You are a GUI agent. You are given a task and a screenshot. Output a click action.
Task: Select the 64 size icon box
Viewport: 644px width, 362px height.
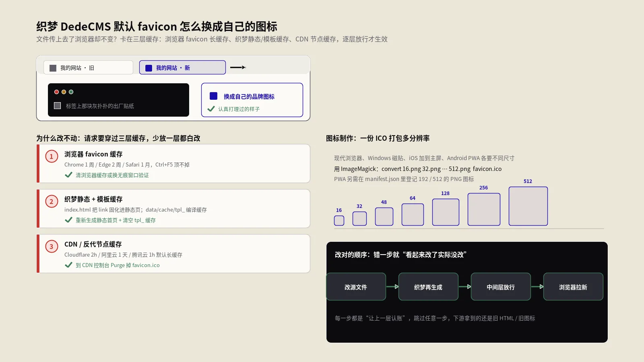click(x=413, y=214)
